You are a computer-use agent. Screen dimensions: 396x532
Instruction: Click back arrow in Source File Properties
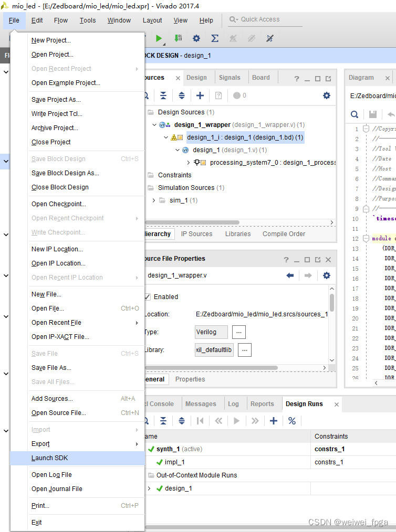(x=290, y=275)
